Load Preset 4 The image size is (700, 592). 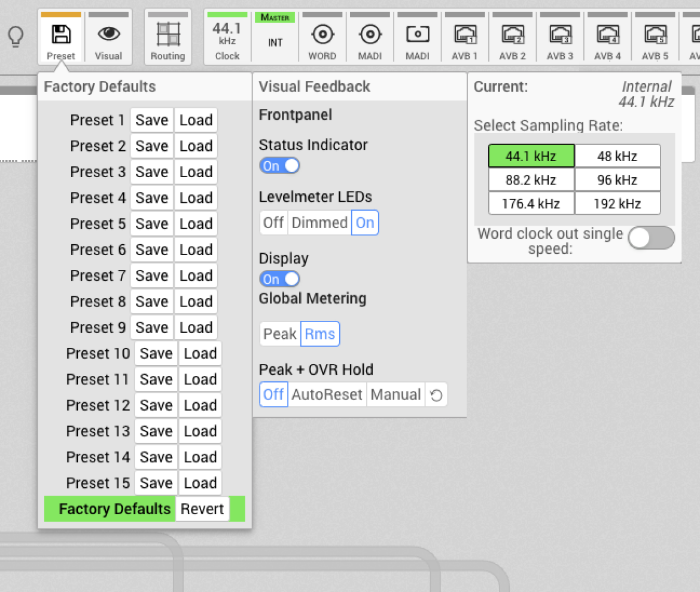click(196, 198)
